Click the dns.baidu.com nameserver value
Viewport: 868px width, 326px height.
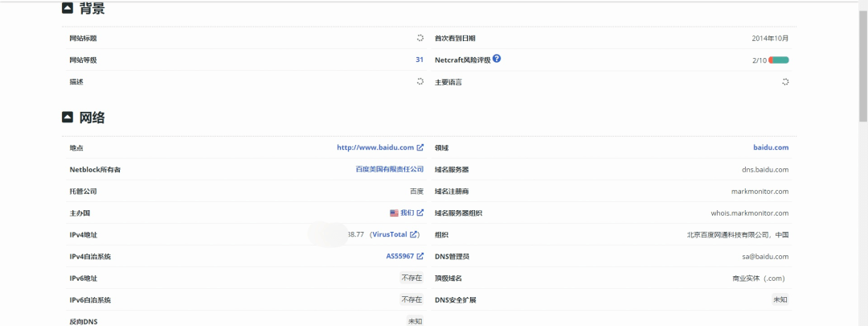click(x=765, y=169)
